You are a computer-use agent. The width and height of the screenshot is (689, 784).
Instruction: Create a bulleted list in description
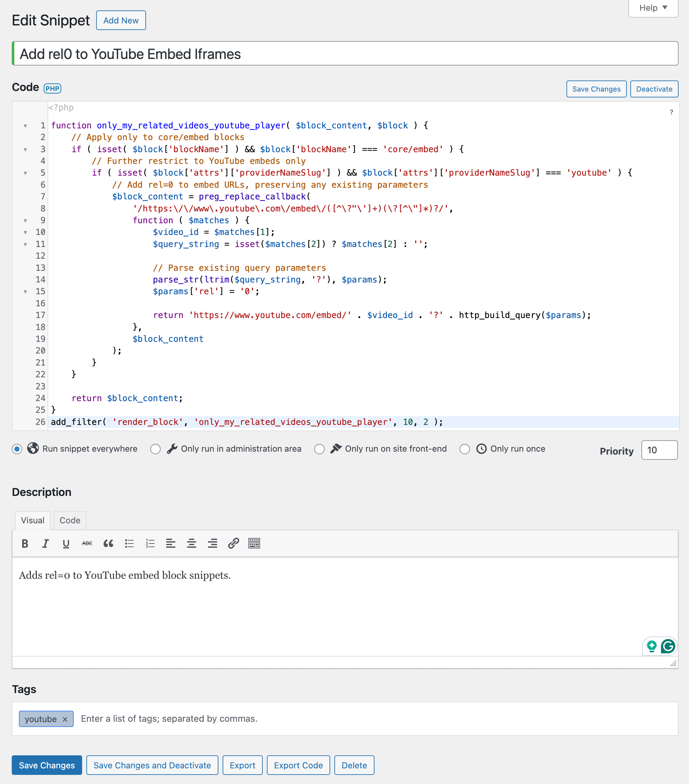click(129, 544)
